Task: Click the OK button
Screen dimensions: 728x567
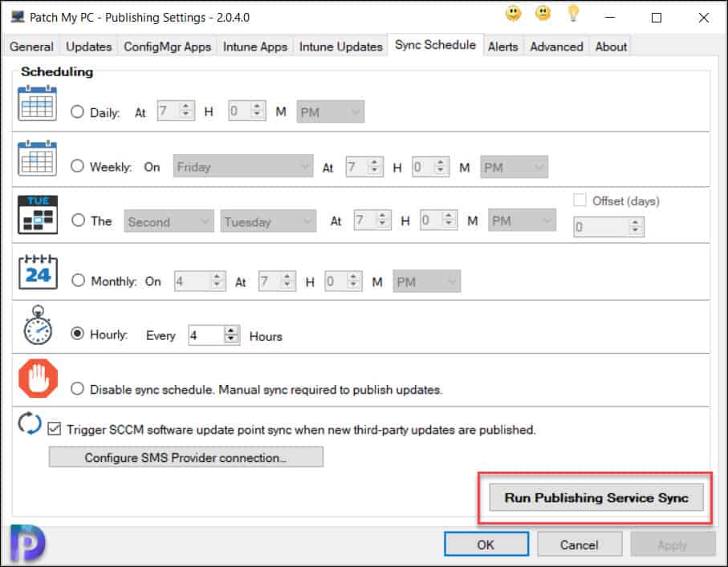Action: tap(486, 545)
